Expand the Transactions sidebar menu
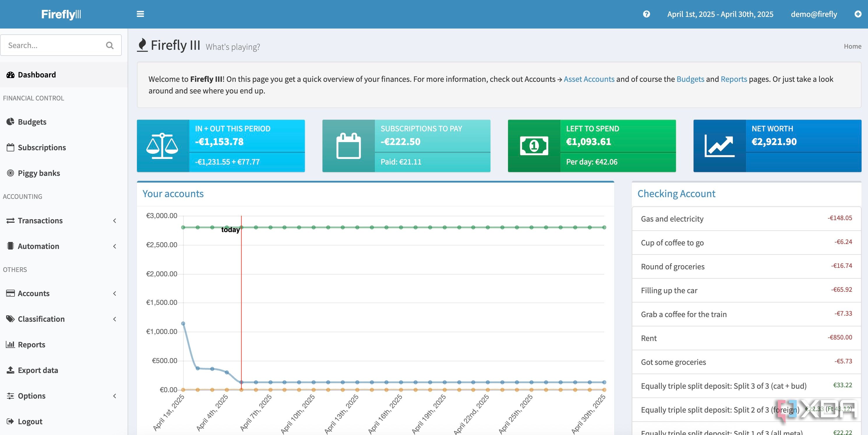Image resolution: width=868 pixels, height=435 pixels. tap(40, 221)
